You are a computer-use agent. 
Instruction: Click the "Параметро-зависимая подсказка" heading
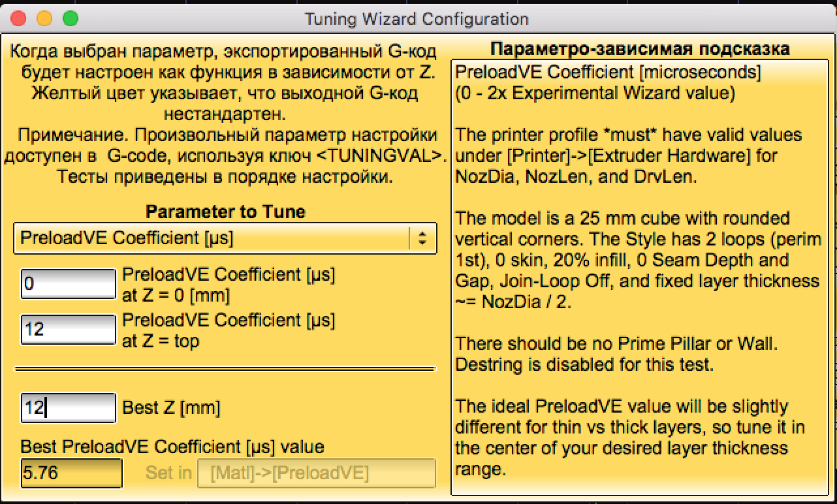pyautogui.click(x=639, y=49)
